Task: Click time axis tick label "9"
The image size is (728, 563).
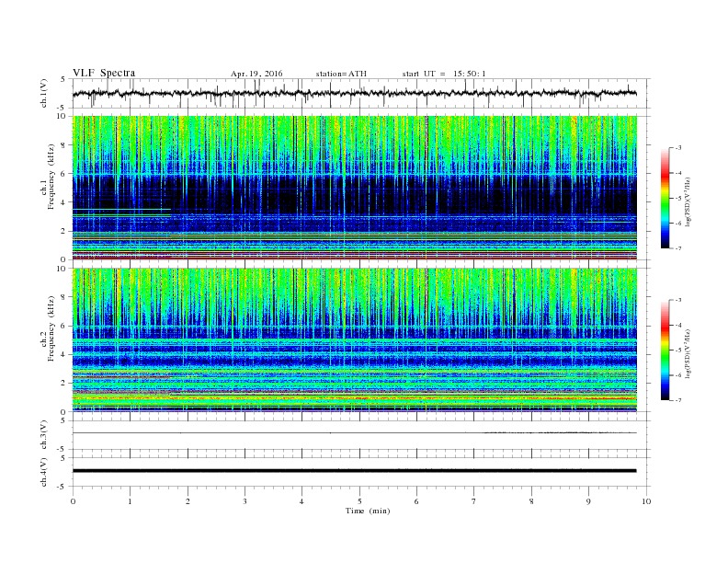Action: 588,501
